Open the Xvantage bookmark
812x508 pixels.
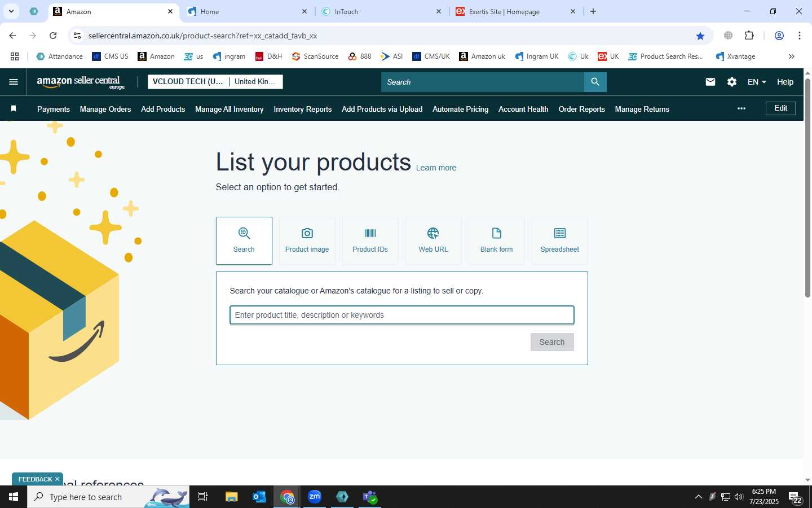coord(735,56)
